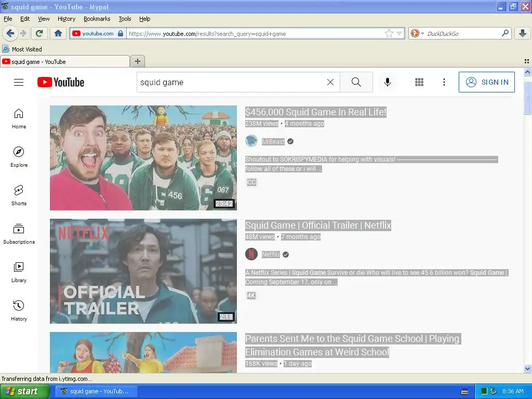Go to the YouTube logo homepage

coord(61,83)
